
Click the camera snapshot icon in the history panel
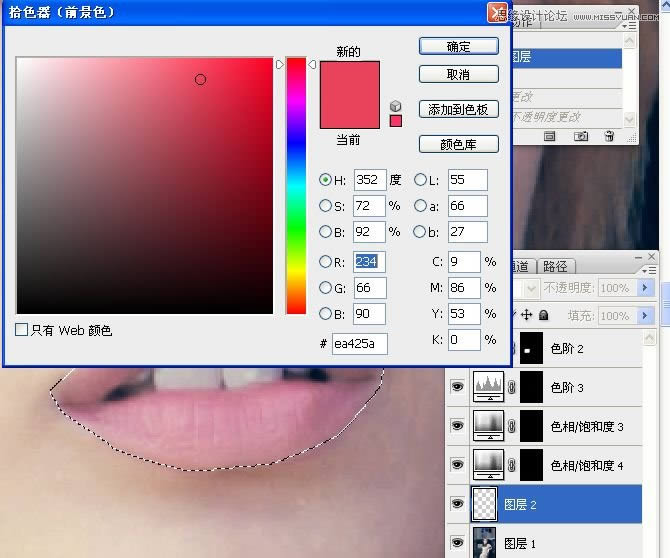click(580, 136)
